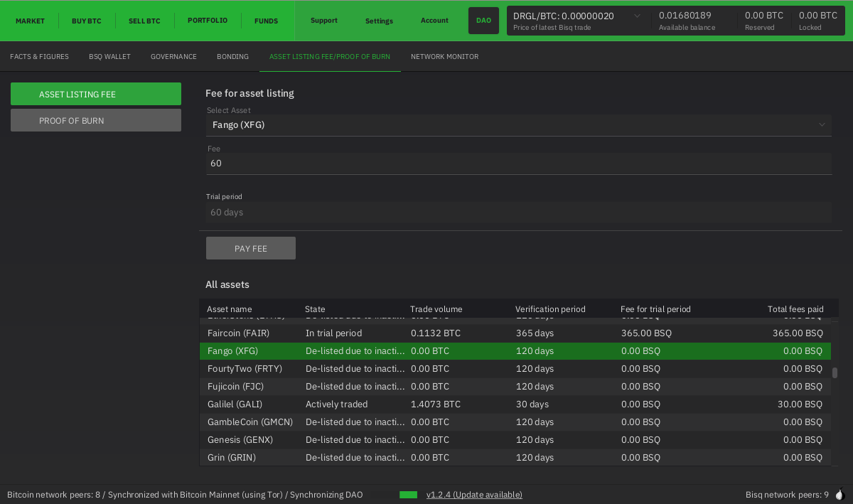Switch to the BONDING sub-tab

coord(232,57)
